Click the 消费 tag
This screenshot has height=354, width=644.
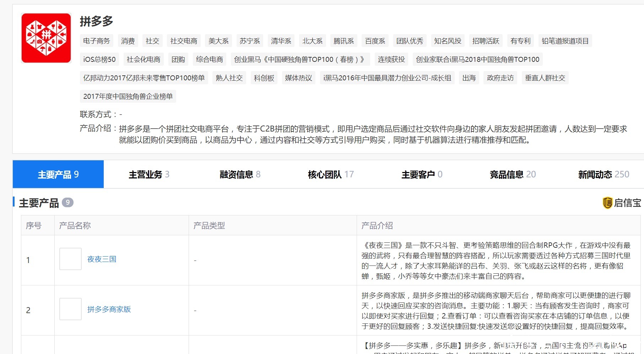tap(128, 41)
